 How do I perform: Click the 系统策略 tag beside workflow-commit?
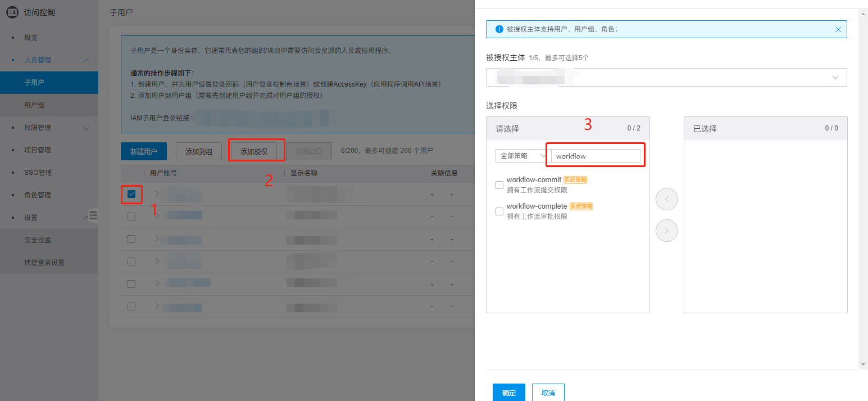click(x=575, y=180)
